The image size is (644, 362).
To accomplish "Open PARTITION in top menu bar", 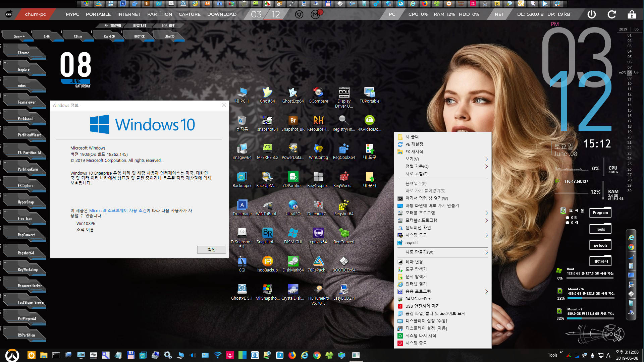I will click(159, 14).
